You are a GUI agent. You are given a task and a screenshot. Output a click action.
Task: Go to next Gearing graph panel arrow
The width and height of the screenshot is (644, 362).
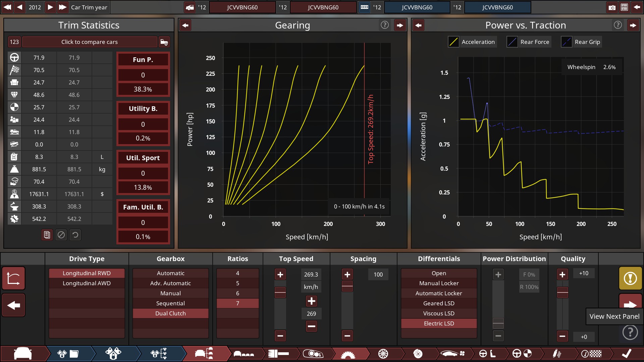tap(400, 25)
